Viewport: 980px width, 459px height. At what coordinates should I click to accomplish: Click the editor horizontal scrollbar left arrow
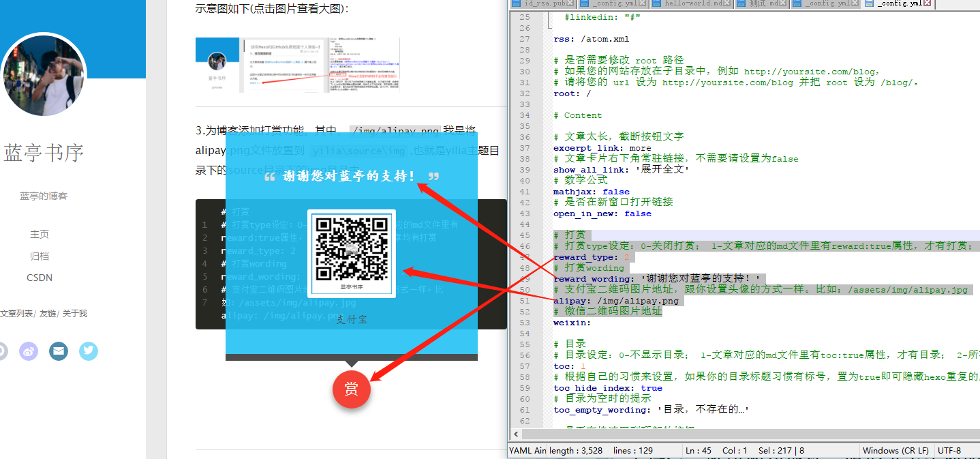click(x=516, y=434)
